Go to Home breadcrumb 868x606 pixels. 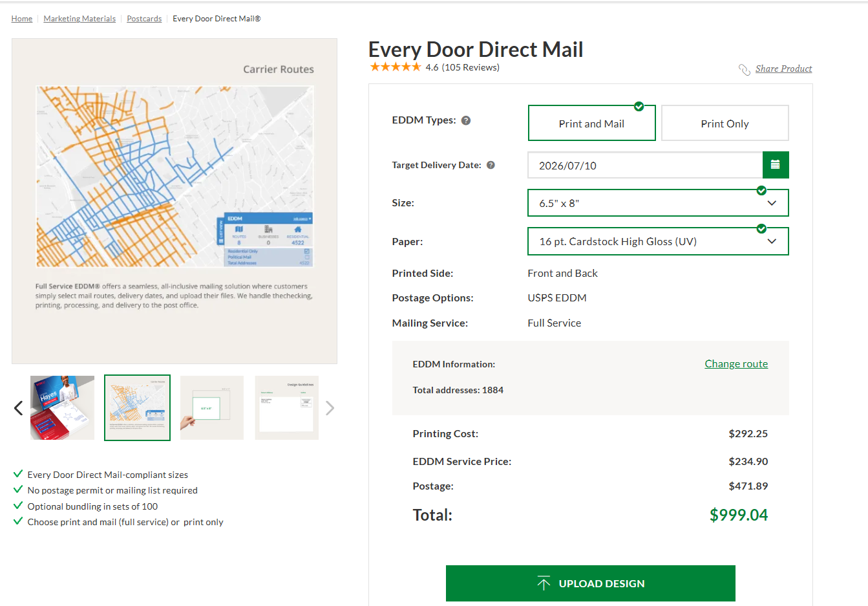pos(22,19)
